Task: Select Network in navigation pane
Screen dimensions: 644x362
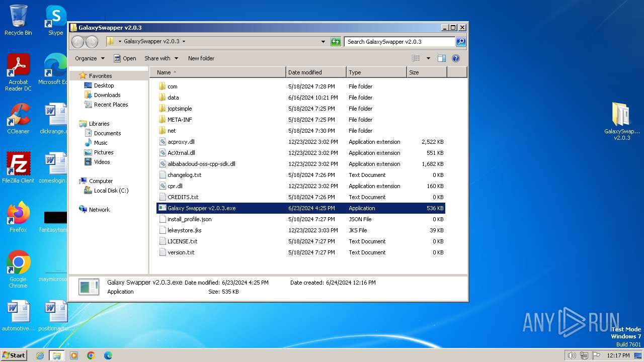Action: 99,210
